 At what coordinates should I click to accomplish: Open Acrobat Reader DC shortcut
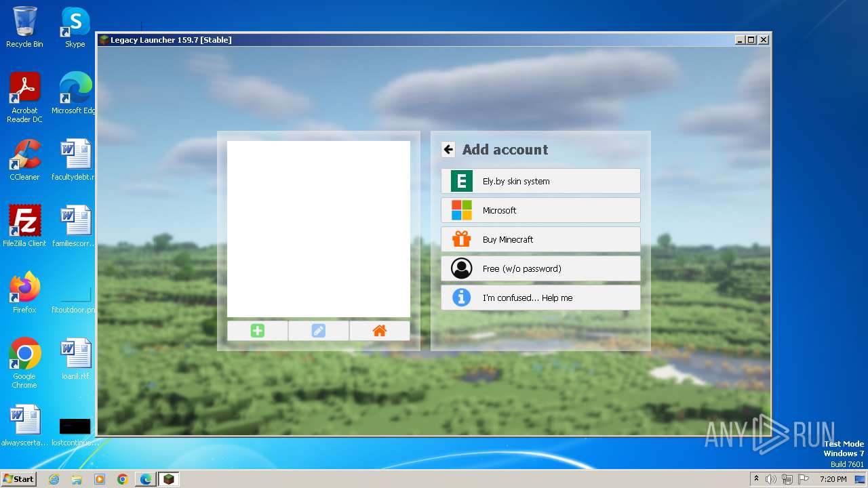24,98
